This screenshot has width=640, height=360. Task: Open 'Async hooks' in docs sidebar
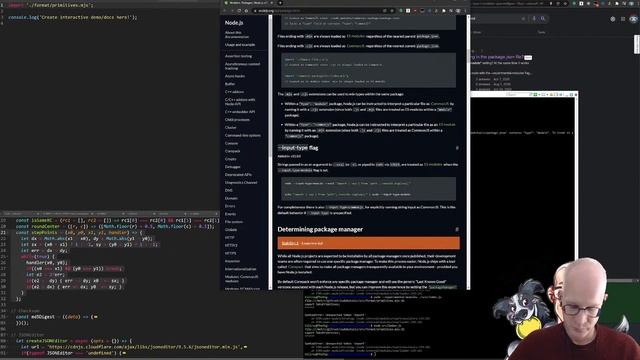235,76
